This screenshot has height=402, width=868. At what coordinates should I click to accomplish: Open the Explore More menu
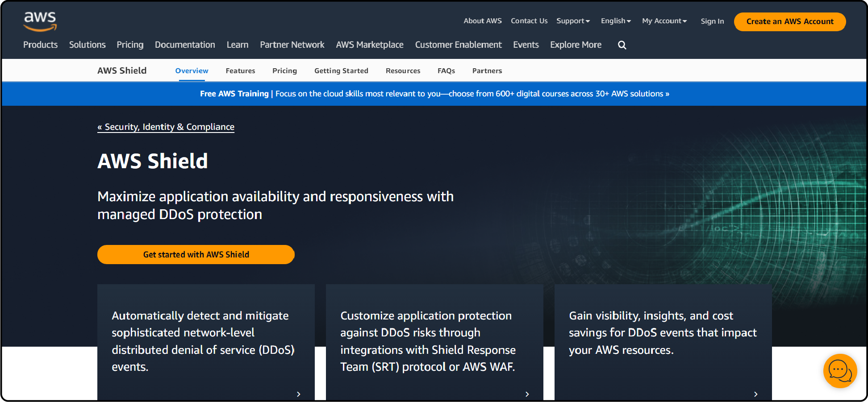(x=576, y=45)
